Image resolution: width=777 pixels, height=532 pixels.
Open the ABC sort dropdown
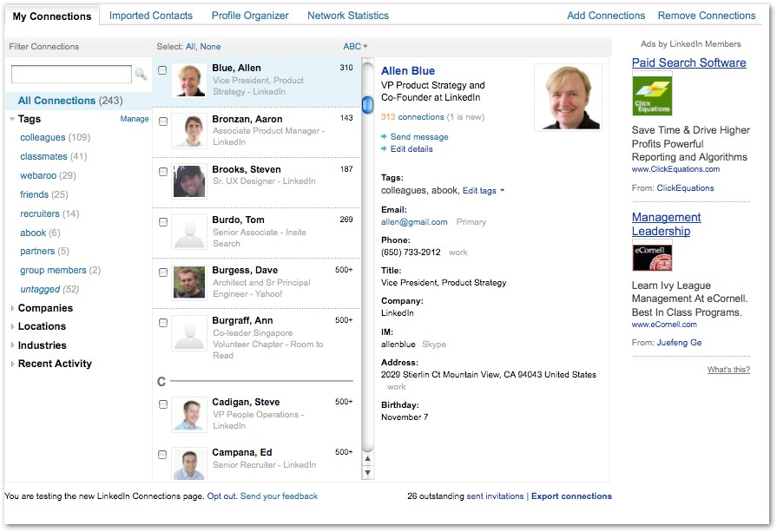click(x=355, y=46)
